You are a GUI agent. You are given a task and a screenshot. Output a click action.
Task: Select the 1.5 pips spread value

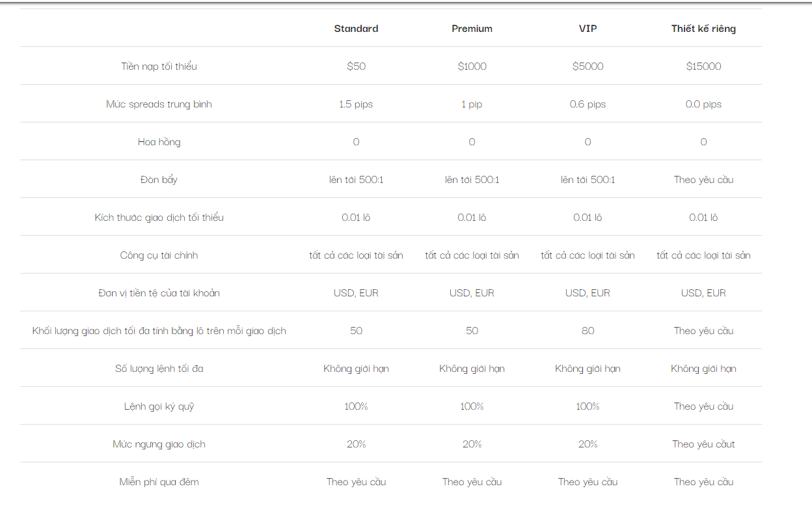coord(356,104)
